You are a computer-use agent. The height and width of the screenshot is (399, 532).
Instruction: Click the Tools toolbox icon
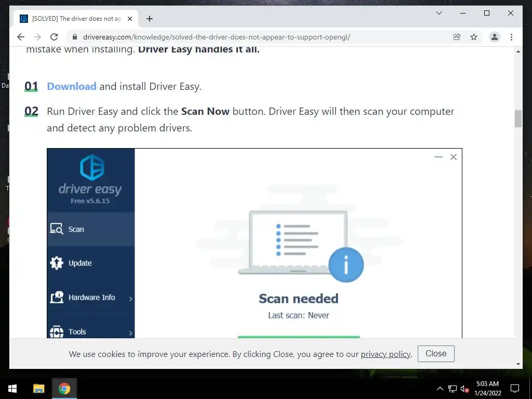point(56,331)
